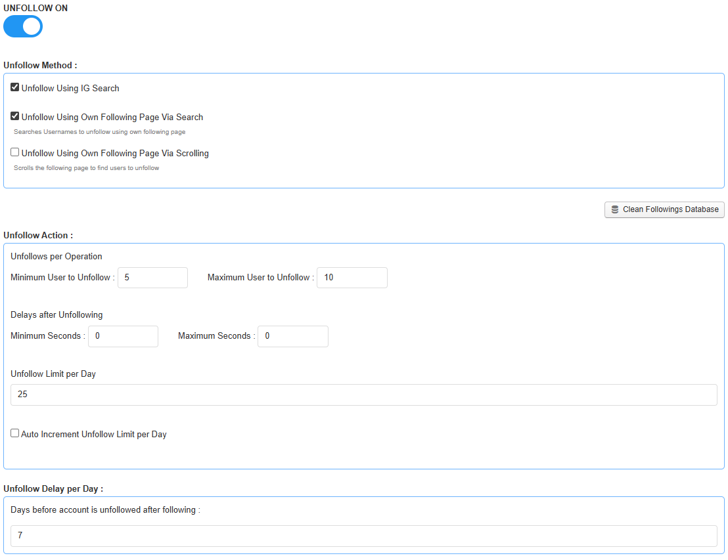Click the Unfollow Delay per Day heading
Screen dimensions: 728x560
click(x=53, y=489)
